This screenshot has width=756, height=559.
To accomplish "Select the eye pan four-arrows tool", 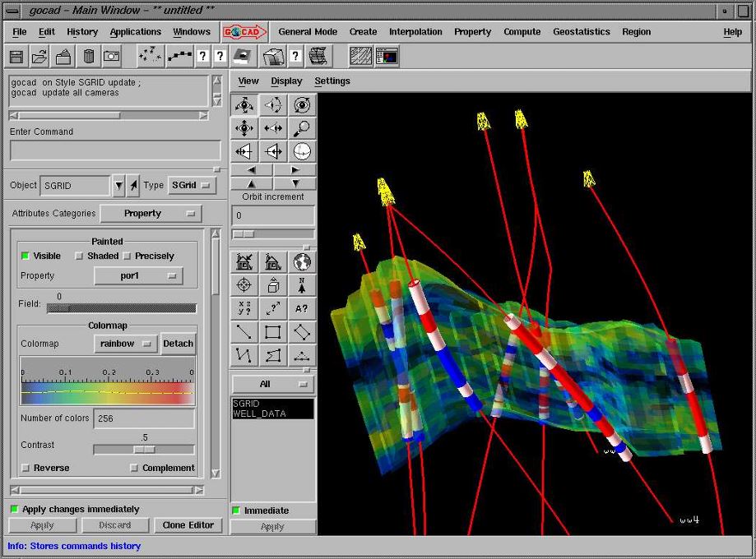I will coord(244,128).
